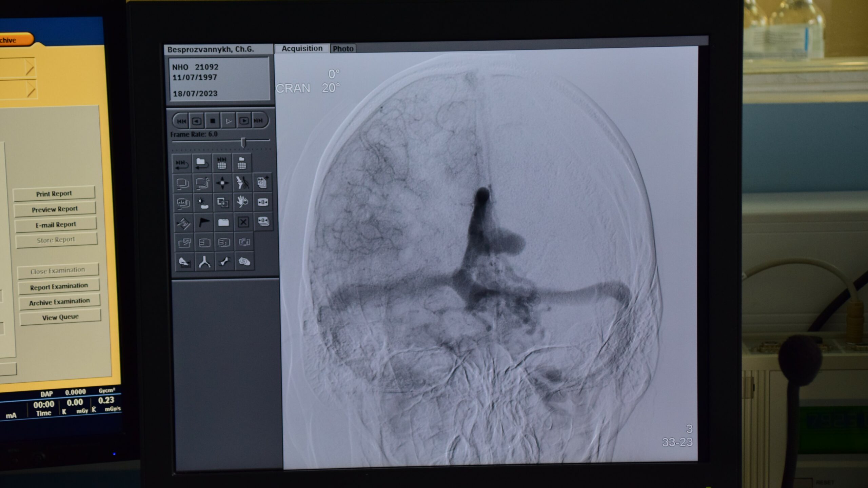Click the last icon in bottom tool row
The width and height of the screenshot is (868, 488).
tap(244, 261)
